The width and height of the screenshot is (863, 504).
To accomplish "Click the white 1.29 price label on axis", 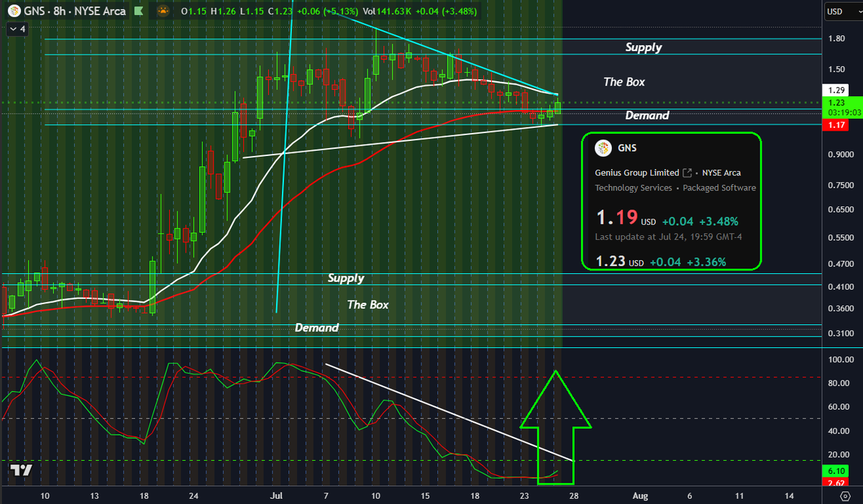I will click(x=836, y=91).
